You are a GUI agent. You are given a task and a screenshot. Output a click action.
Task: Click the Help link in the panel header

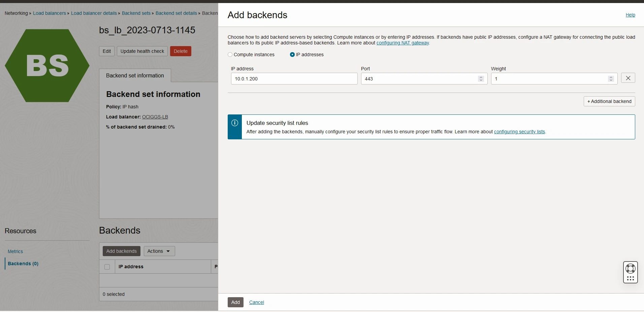pos(630,15)
